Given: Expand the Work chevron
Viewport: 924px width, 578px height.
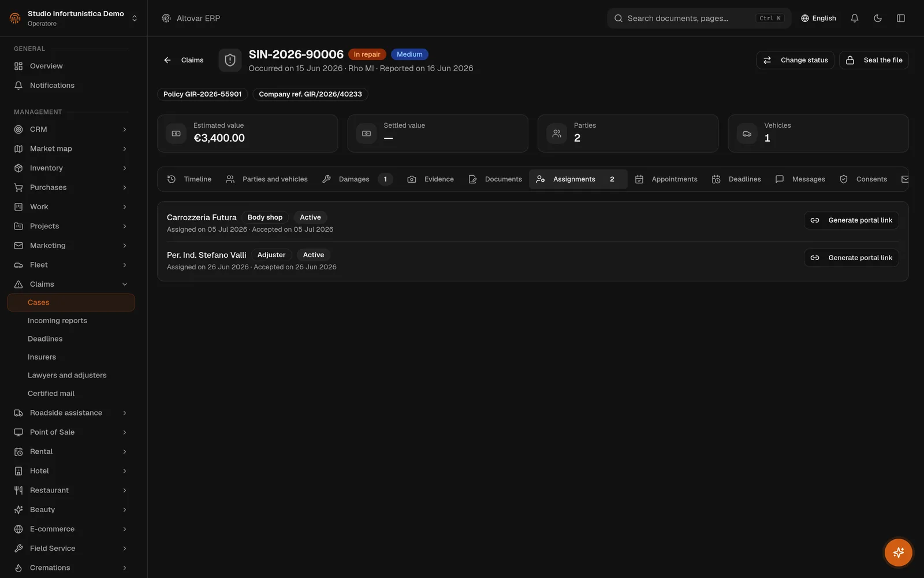Looking at the screenshot, I should 125,207.
